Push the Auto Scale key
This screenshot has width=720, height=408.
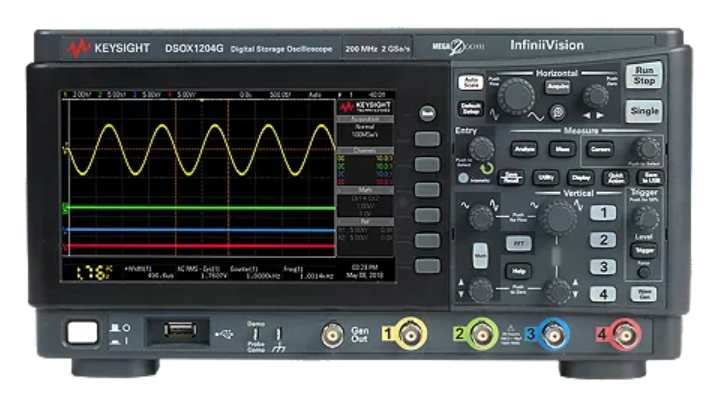471,83
